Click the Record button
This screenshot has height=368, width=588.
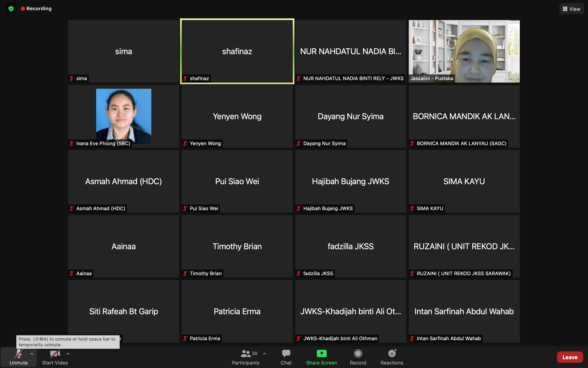(x=358, y=357)
